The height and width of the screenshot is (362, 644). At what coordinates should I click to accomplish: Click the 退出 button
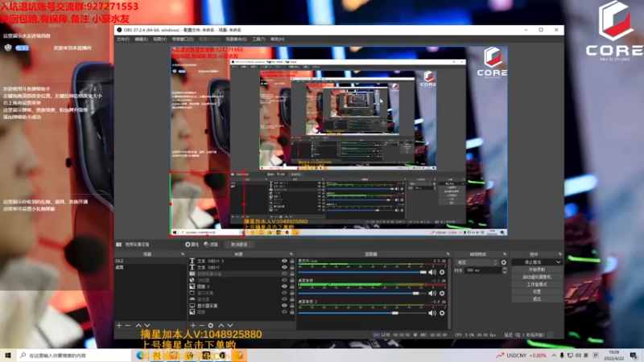(x=537, y=299)
